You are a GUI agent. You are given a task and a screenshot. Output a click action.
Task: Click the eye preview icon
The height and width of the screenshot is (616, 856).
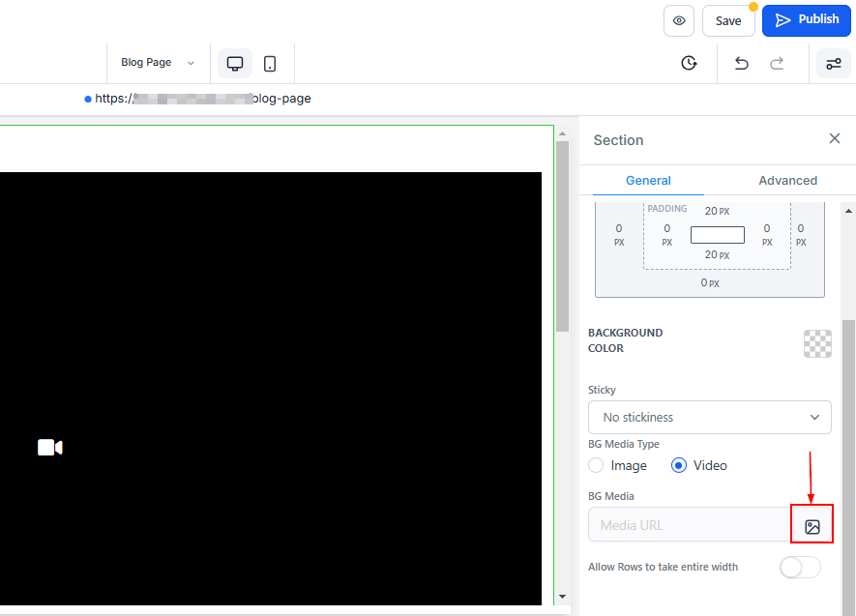679,20
